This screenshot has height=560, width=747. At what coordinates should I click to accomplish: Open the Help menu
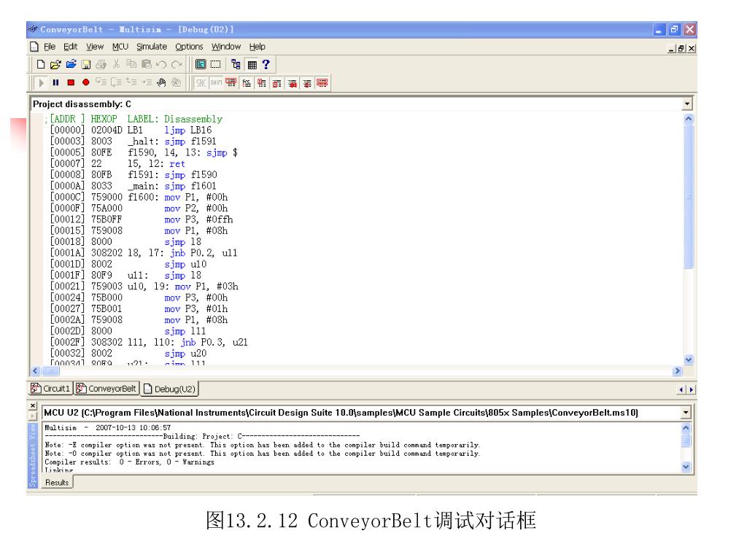tap(257, 47)
